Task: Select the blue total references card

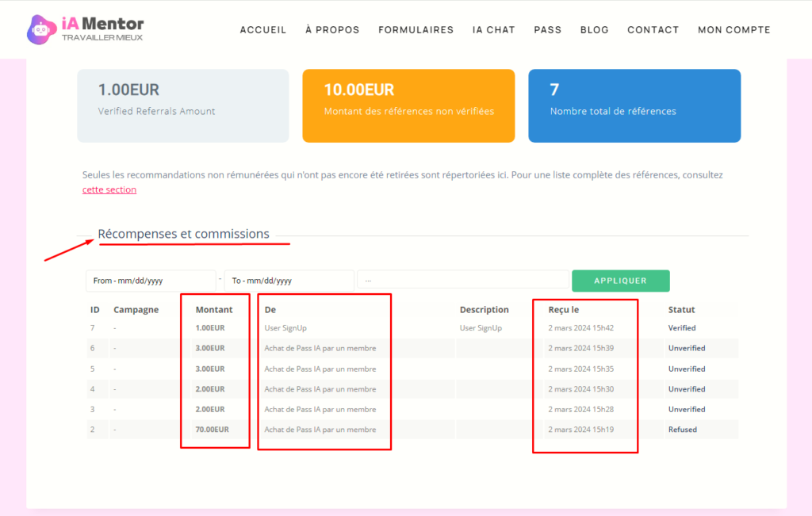Action: pos(634,105)
